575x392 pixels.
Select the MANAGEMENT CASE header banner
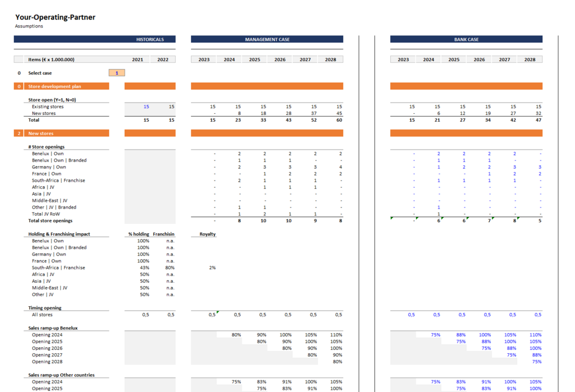tap(267, 39)
